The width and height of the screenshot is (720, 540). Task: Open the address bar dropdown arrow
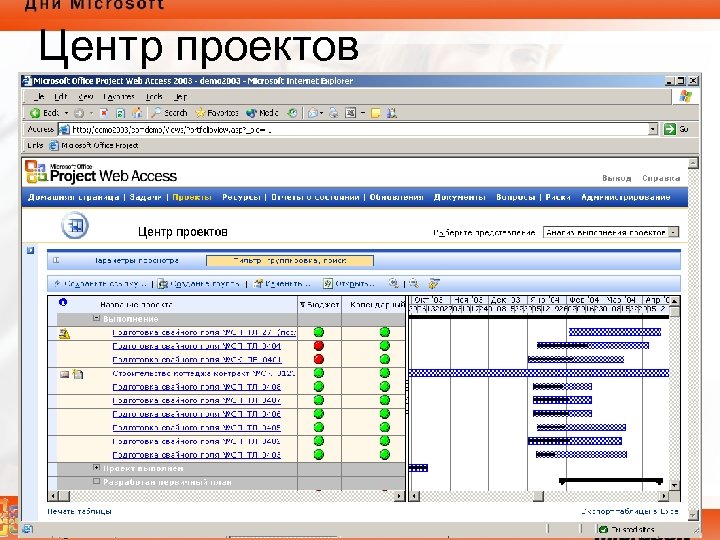pyautogui.click(x=653, y=129)
